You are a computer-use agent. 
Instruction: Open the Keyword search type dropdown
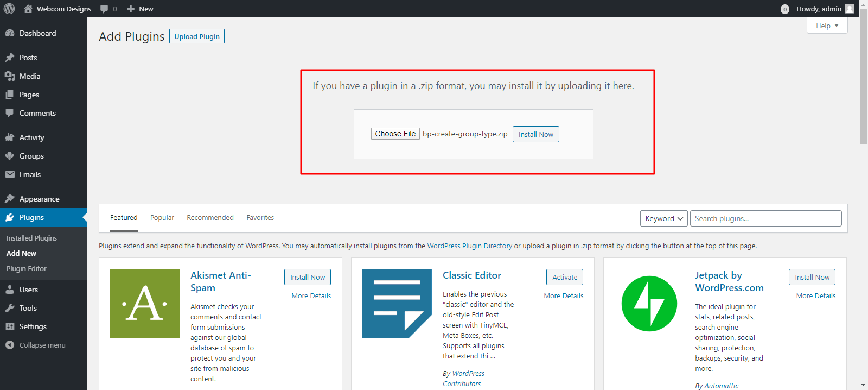(664, 218)
